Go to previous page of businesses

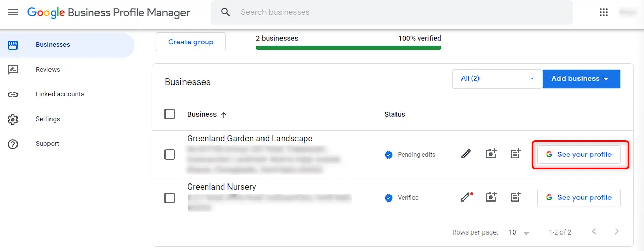[594, 232]
